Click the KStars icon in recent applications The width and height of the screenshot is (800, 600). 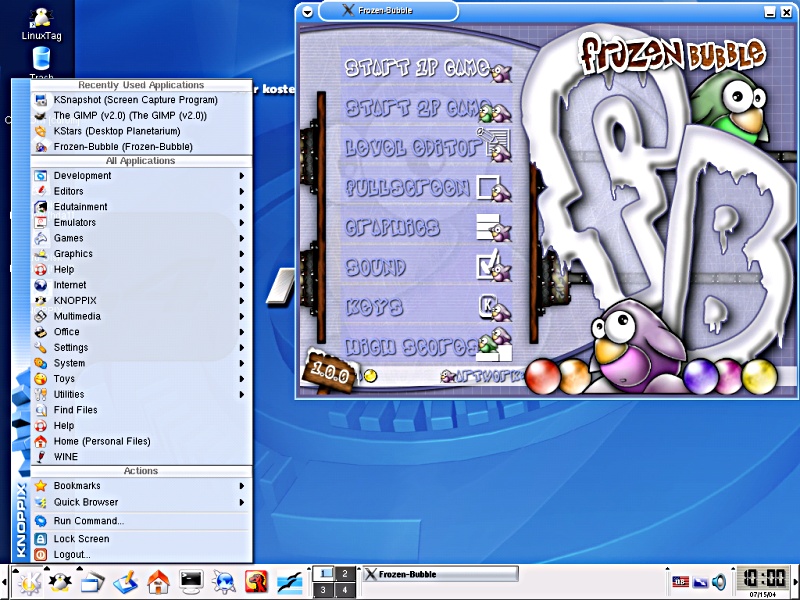(x=41, y=131)
